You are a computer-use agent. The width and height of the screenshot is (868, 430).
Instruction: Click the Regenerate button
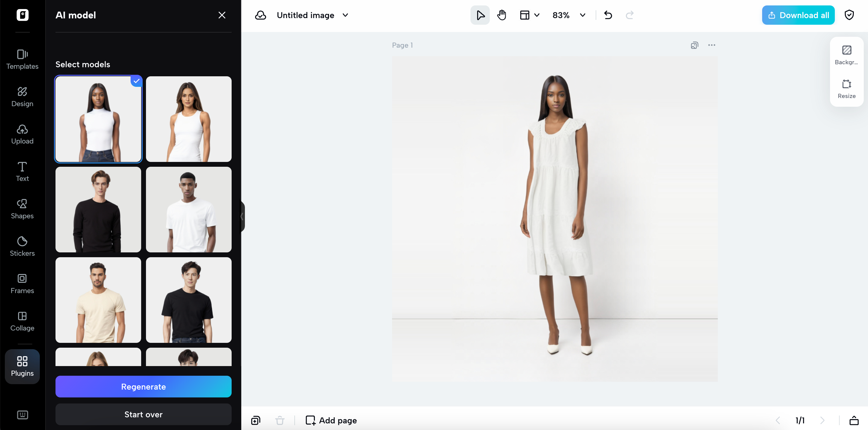tap(143, 387)
